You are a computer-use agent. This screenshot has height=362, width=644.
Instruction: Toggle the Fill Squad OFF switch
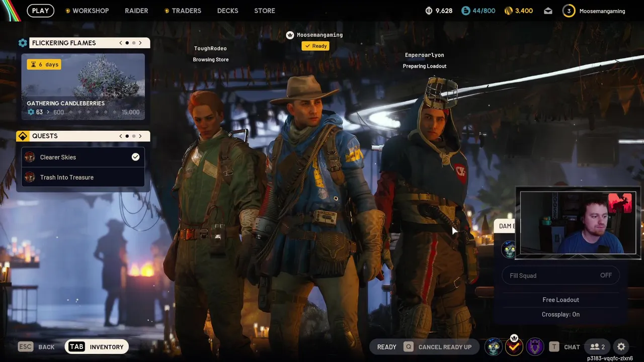click(x=560, y=276)
